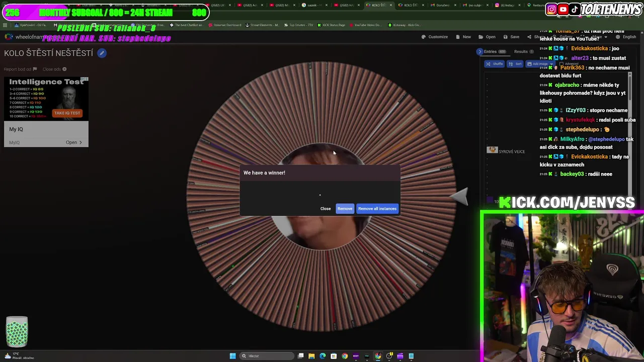Screen dimensions: 644x362
Task: Click Report bad ad
Action: tap(20, 69)
